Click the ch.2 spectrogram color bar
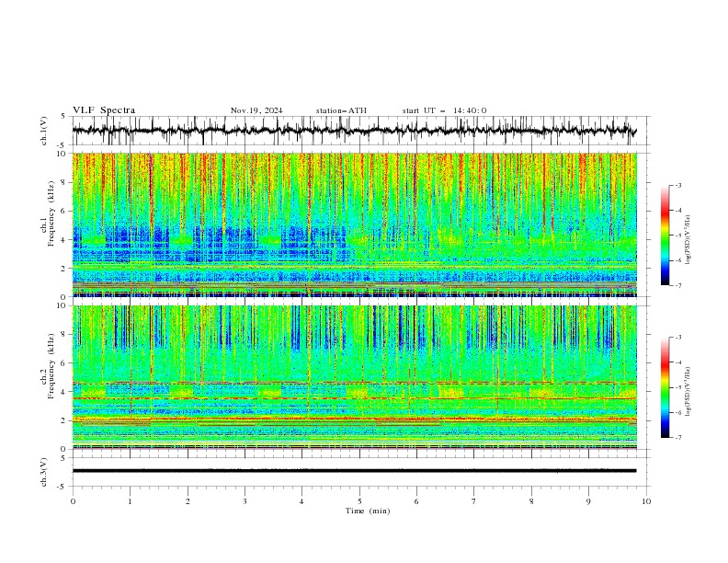This screenshot has height=563, width=728. pos(665,387)
